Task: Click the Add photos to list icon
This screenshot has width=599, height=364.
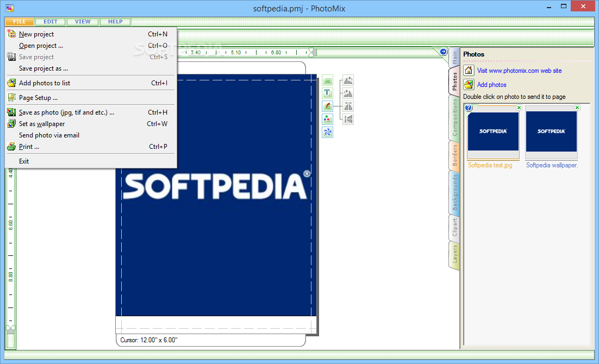Action: click(11, 83)
